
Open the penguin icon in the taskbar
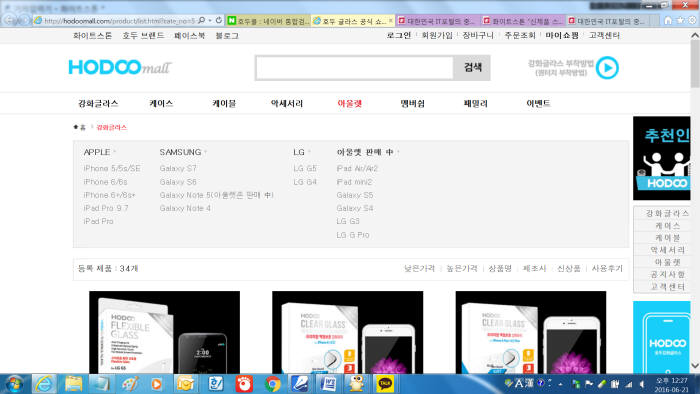tap(356, 384)
